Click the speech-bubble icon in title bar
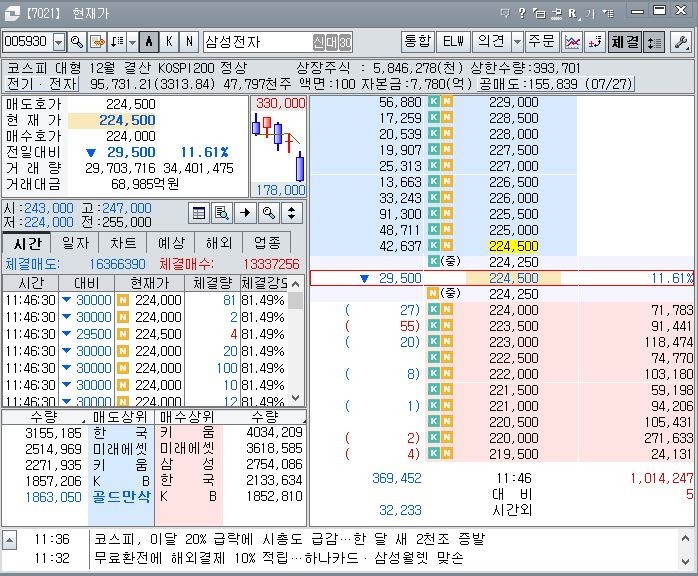 pyautogui.click(x=504, y=13)
